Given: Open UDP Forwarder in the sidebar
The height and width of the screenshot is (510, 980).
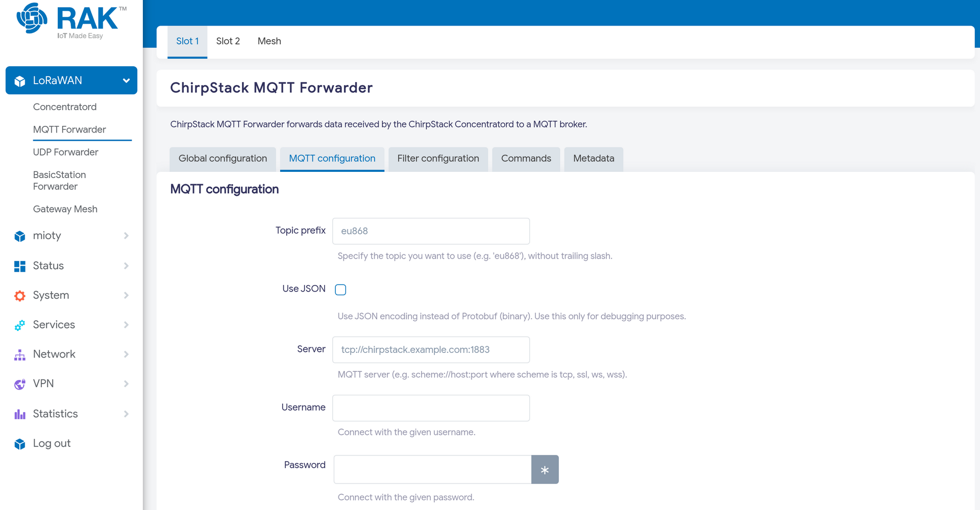Looking at the screenshot, I should point(65,152).
